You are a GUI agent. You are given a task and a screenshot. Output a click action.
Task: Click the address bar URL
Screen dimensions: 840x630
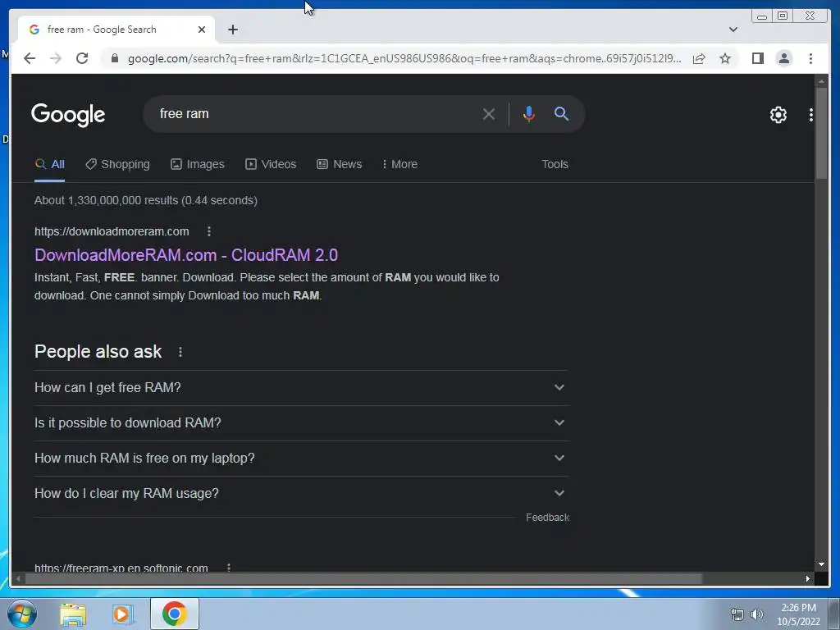tap(404, 58)
